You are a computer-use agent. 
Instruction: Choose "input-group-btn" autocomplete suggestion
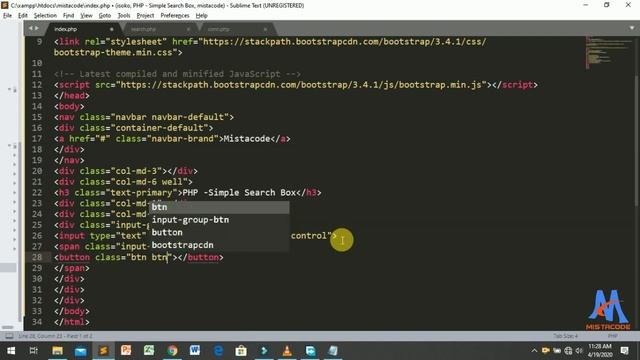pyautogui.click(x=220, y=220)
